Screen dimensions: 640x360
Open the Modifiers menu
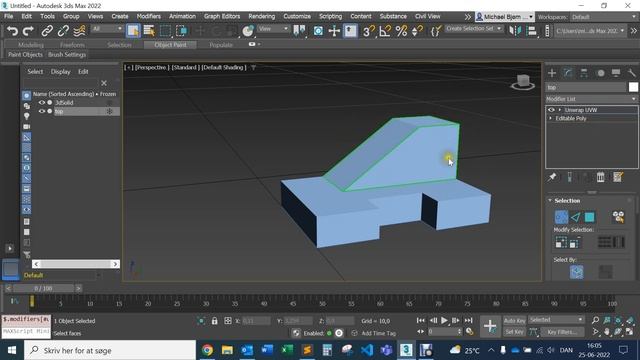pyautogui.click(x=149, y=16)
